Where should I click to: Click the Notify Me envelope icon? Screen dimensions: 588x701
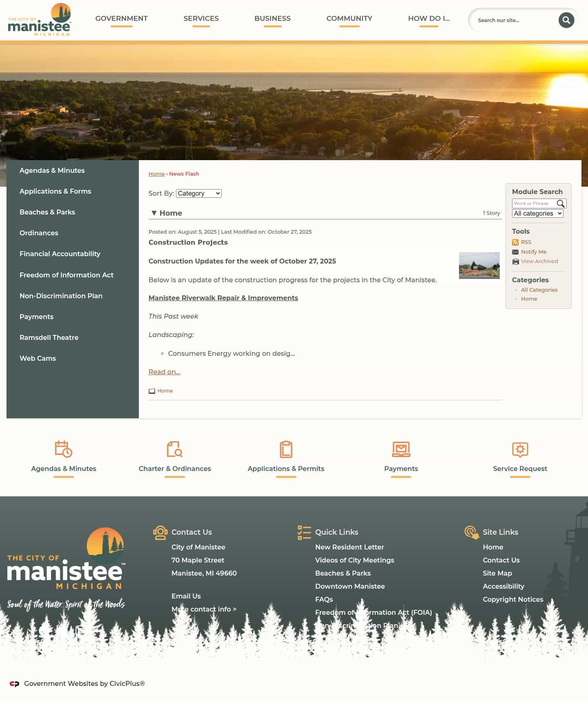click(515, 252)
